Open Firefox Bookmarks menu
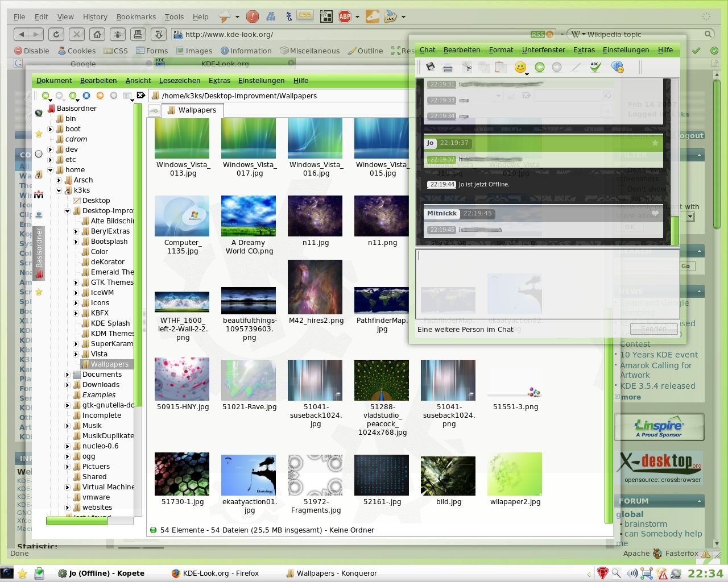Screen dimensions: 728x582 (x=136, y=17)
